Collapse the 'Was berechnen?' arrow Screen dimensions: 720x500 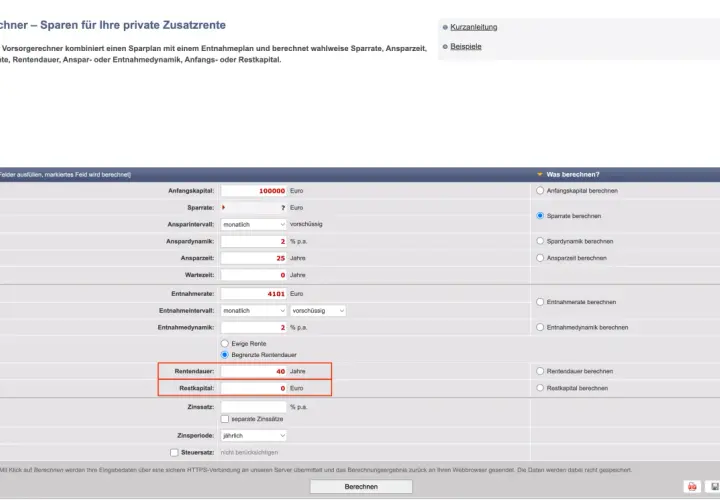(540, 174)
